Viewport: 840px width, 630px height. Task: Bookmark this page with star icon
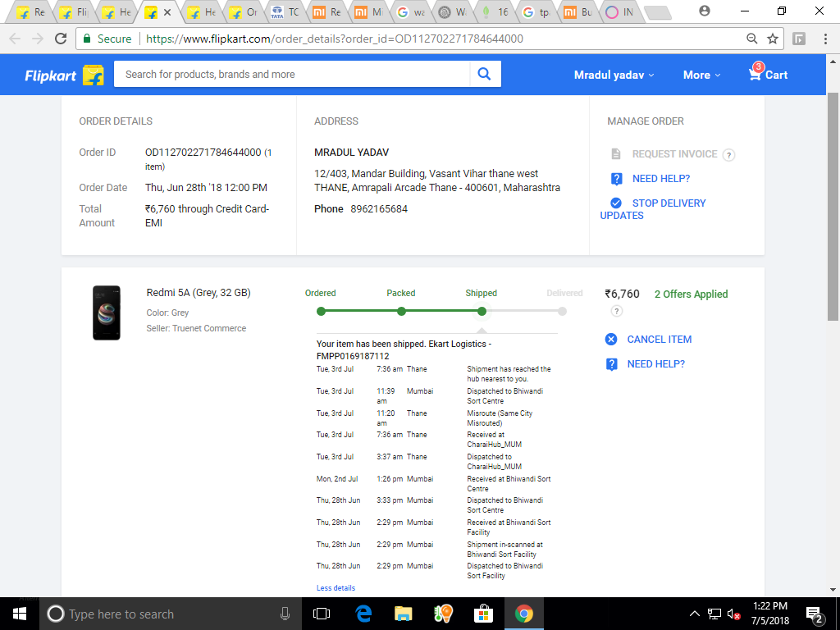(772, 39)
